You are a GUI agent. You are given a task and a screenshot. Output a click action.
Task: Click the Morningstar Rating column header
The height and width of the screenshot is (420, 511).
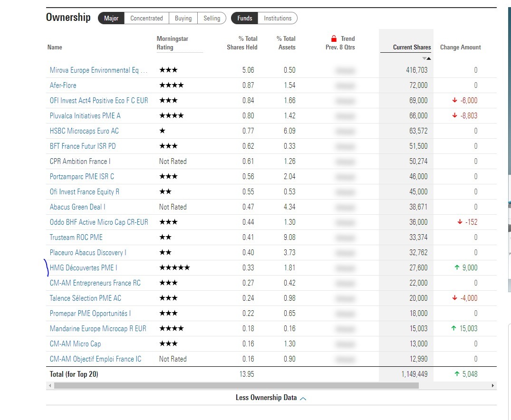tap(173, 43)
